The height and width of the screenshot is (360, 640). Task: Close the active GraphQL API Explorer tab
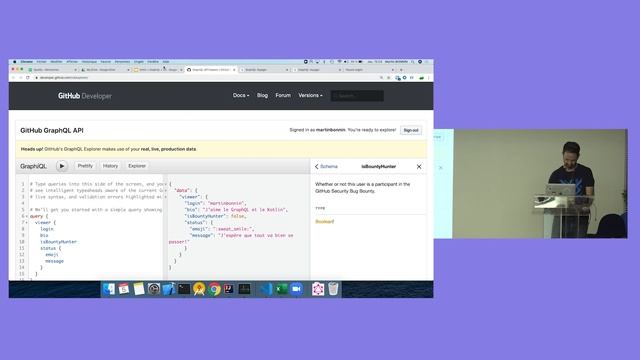click(234, 70)
